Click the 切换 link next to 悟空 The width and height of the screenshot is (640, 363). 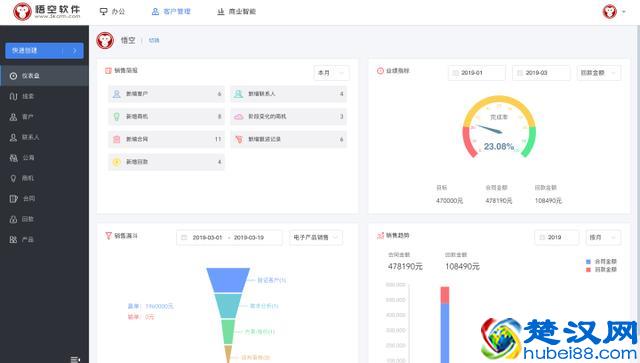pyautogui.click(x=154, y=40)
